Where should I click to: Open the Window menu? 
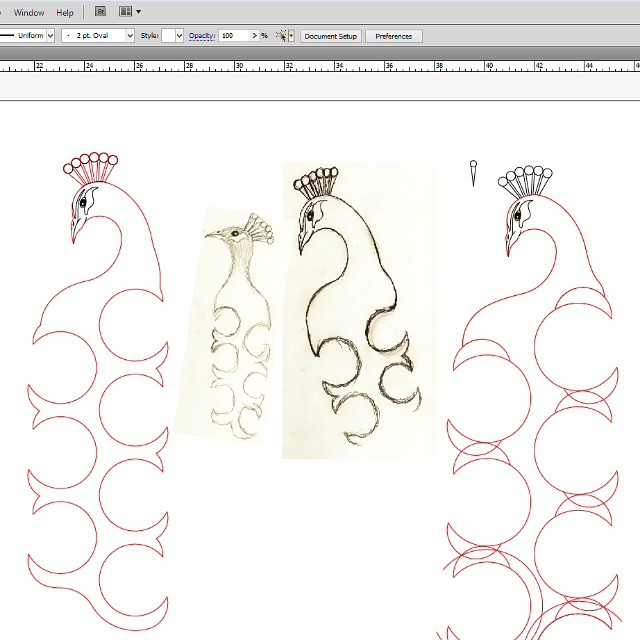tap(29, 13)
